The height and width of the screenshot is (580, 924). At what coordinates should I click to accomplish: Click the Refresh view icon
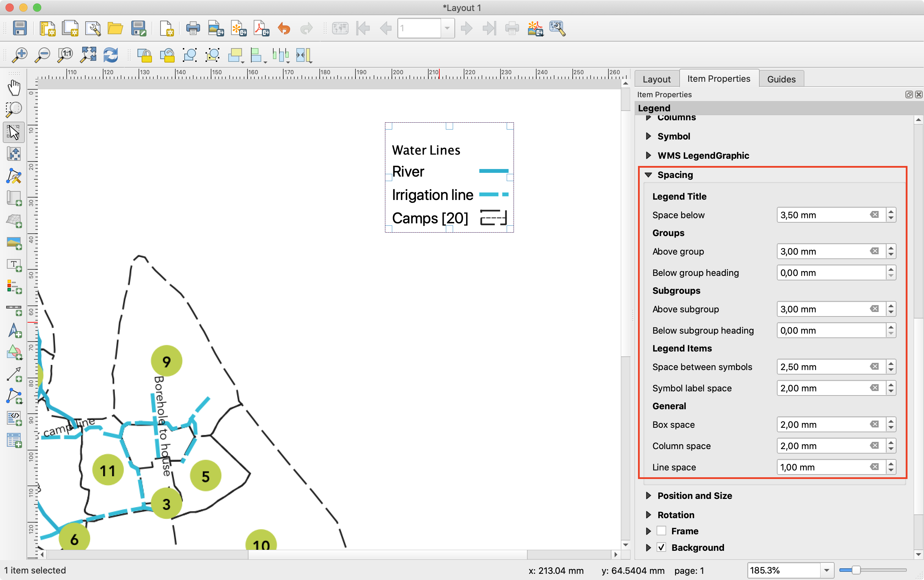coord(110,55)
